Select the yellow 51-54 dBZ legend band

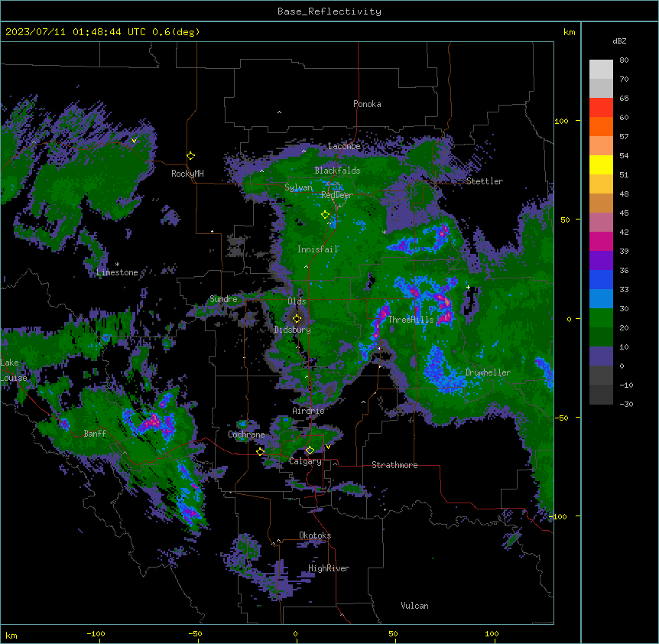click(x=601, y=164)
